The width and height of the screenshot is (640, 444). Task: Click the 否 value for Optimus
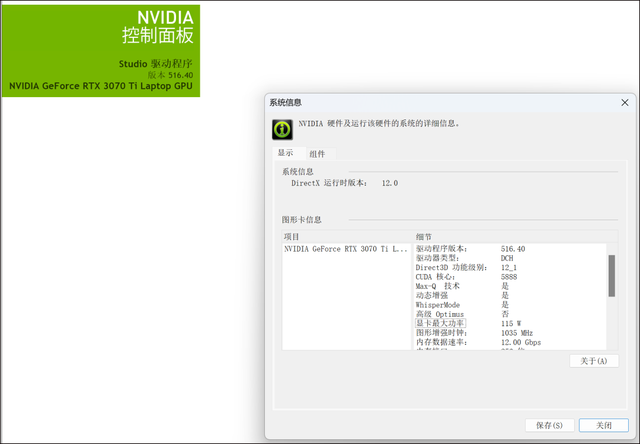(x=505, y=314)
